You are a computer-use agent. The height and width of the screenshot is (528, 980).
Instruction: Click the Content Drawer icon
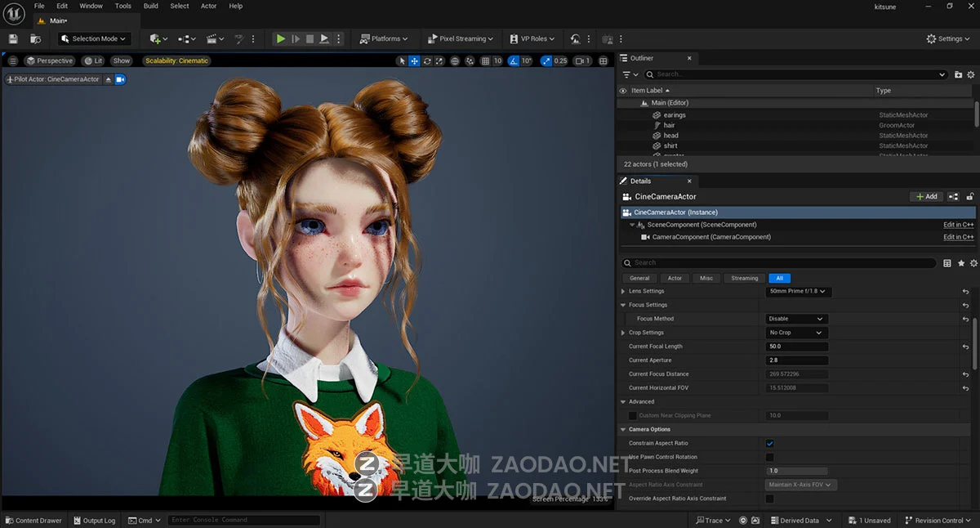(x=8, y=520)
